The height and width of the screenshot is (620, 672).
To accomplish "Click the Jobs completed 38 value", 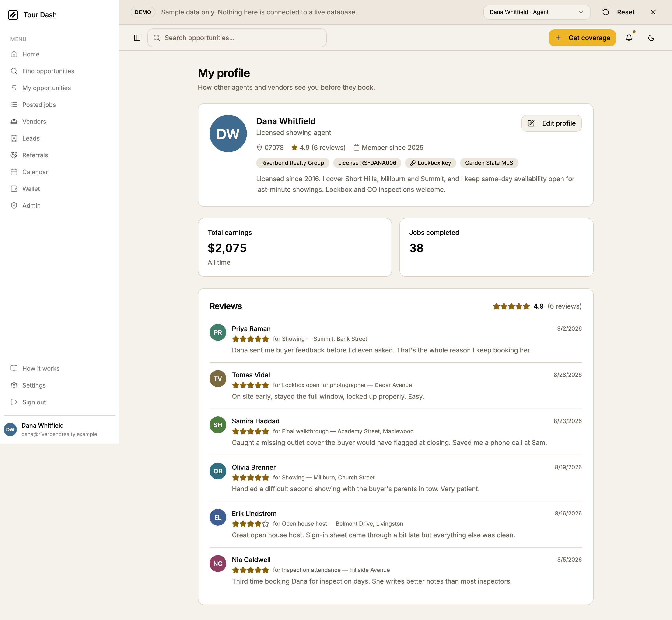I will pyautogui.click(x=416, y=248).
